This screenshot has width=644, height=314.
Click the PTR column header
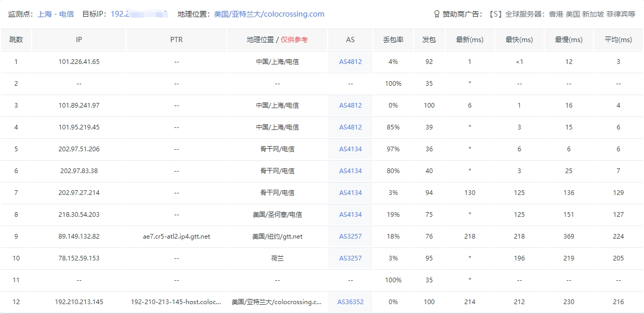coord(176,40)
